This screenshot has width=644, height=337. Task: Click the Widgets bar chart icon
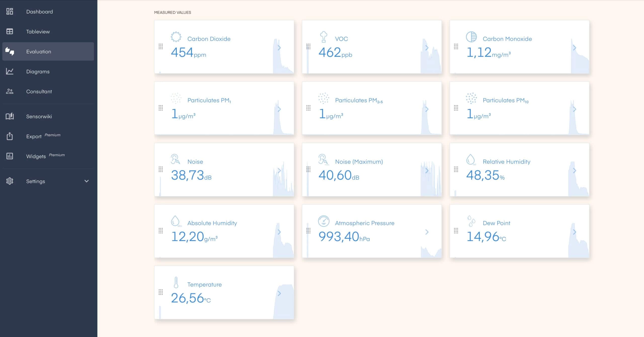tap(10, 156)
